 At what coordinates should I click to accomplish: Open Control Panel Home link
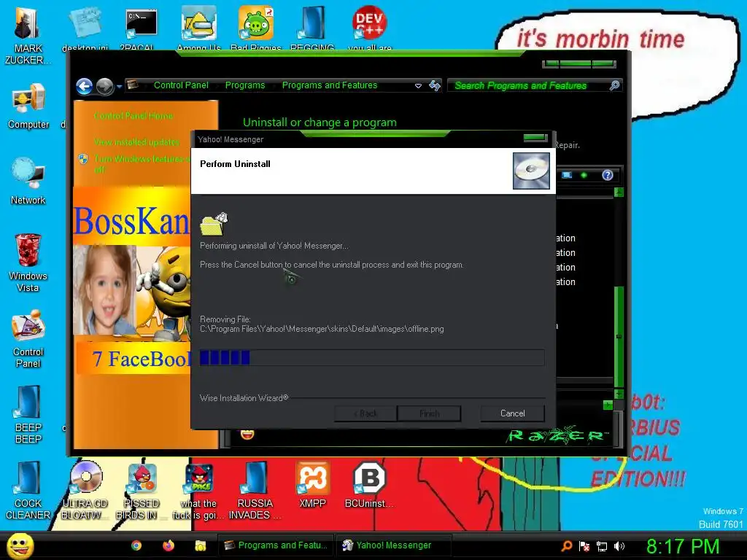[133, 116]
